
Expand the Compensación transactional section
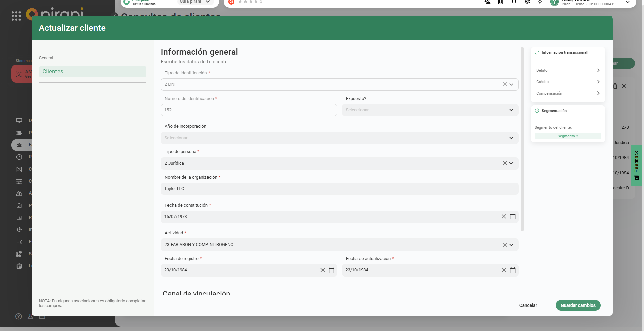(x=598, y=93)
